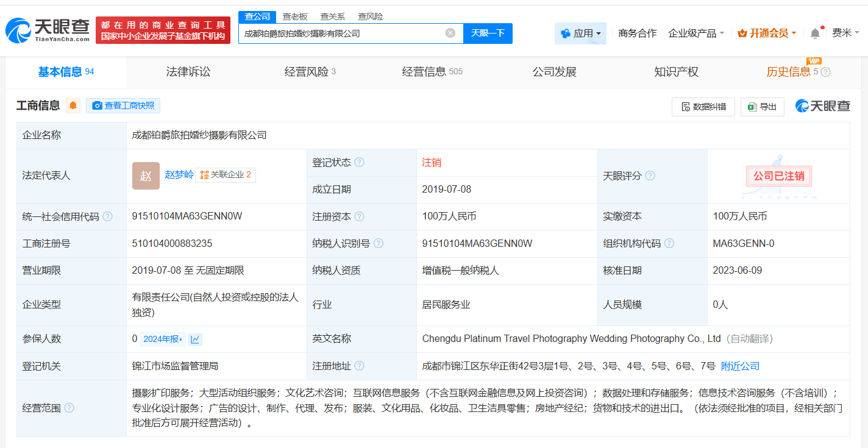Click the help icon next to 登记状态

[x=360, y=162]
